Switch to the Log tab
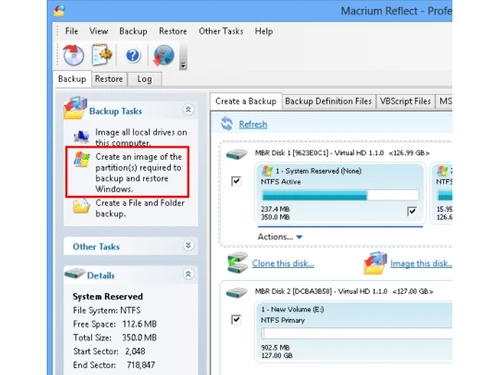This screenshot has height=375, width=500. pos(144,79)
